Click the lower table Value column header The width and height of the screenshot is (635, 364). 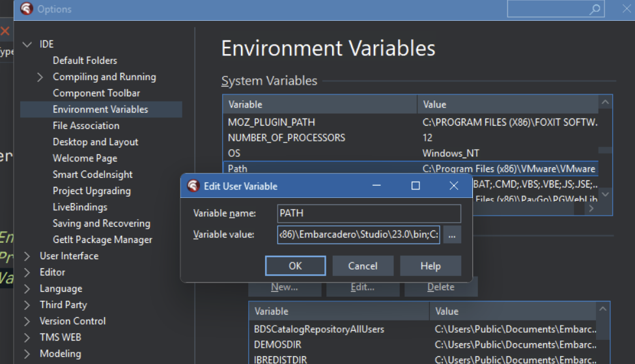pyautogui.click(x=513, y=311)
